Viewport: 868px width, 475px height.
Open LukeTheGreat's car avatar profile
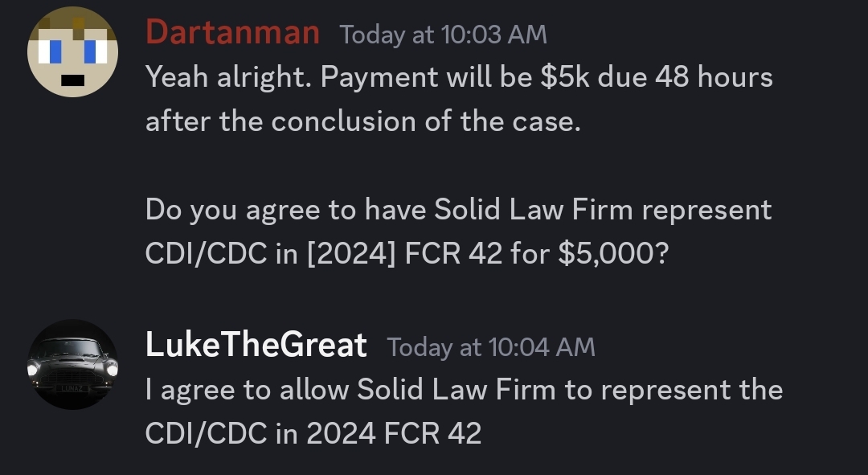72,364
